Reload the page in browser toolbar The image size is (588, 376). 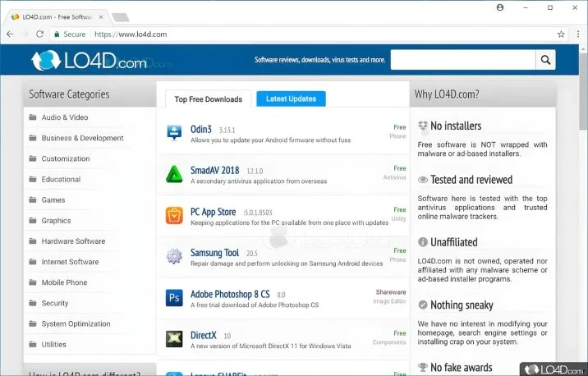(x=39, y=34)
